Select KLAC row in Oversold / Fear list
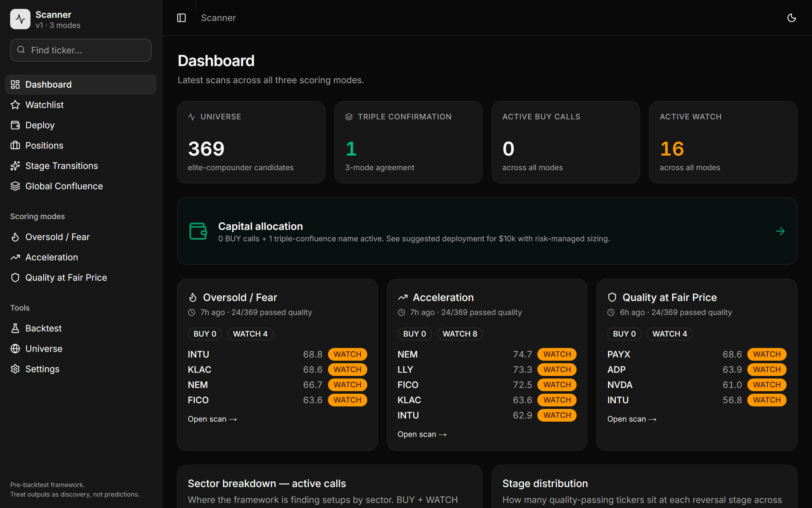Image resolution: width=812 pixels, height=508 pixels. [x=278, y=370]
